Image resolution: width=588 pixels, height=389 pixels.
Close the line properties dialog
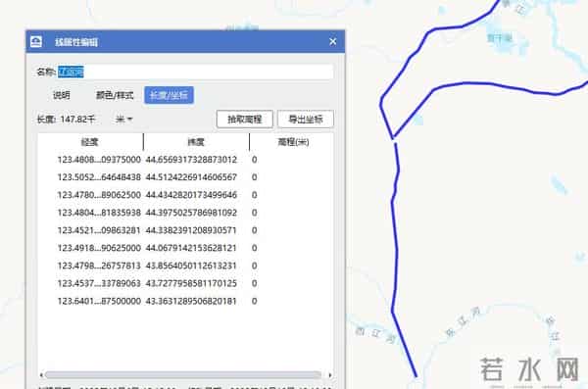click(x=332, y=41)
